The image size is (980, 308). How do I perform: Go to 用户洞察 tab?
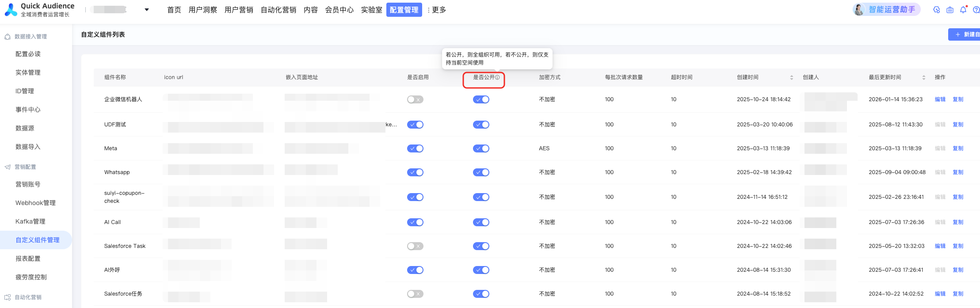pos(203,10)
